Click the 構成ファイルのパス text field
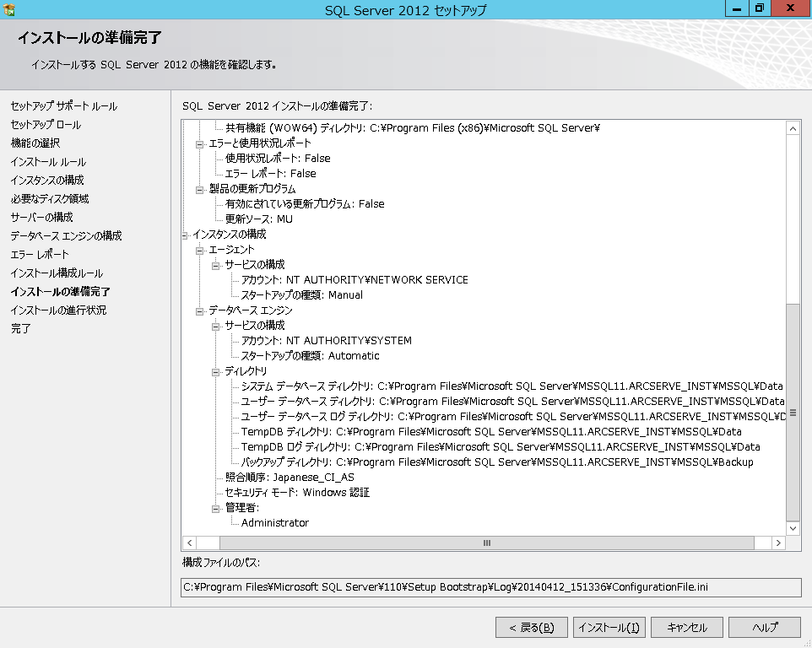The height and width of the screenshot is (648, 812). pyautogui.click(x=491, y=587)
